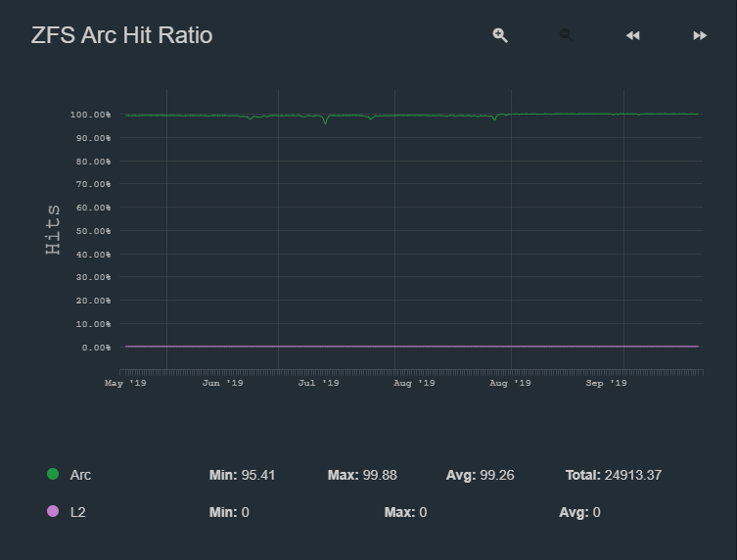Viewport: 737px width, 560px height.
Task: Toggle the Arc series legend label
Action: pos(80,475)
